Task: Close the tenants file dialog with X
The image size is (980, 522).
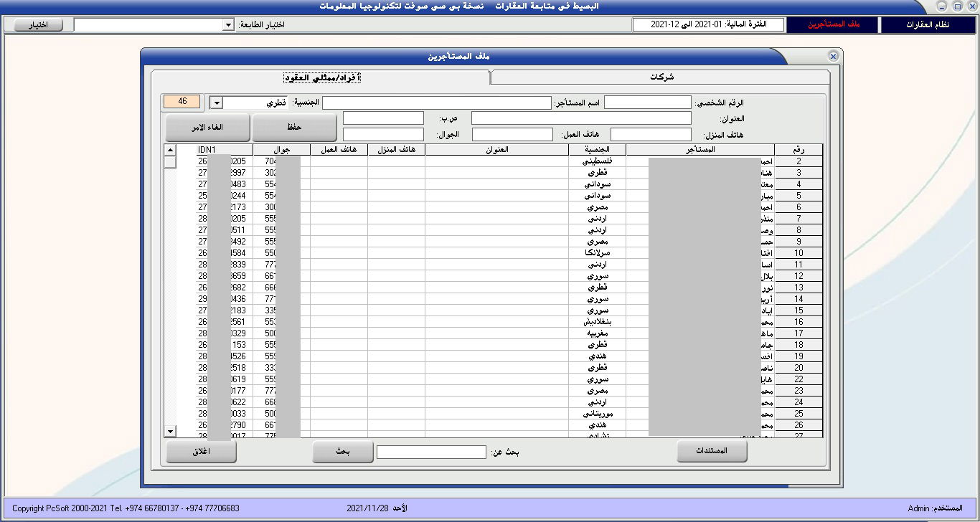Action: pos(833,56)
